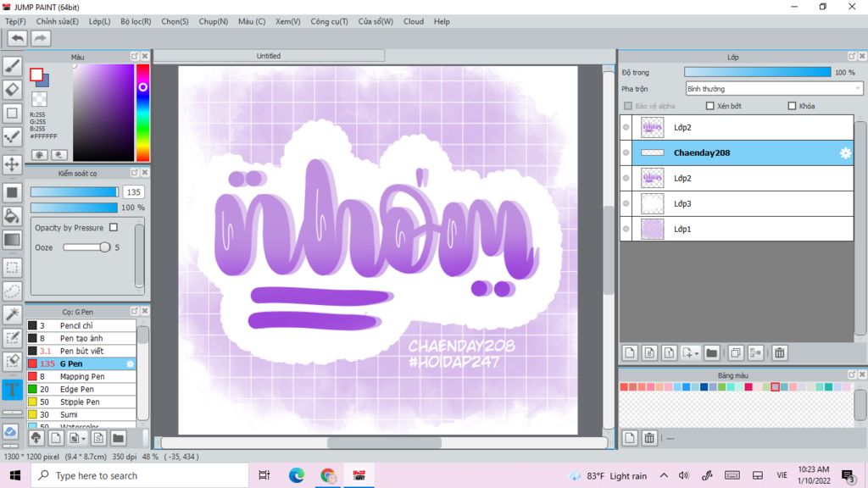Open Windows Start menu

point(15,475)
